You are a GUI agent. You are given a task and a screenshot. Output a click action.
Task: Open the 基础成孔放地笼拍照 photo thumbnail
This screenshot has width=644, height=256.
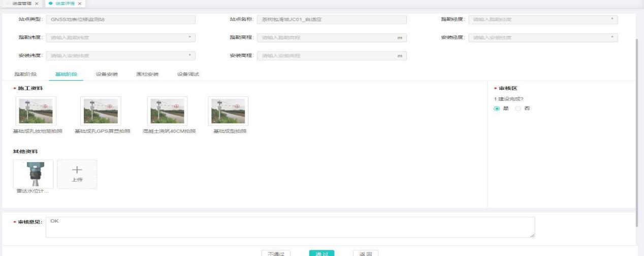click(x=36, y=111)
